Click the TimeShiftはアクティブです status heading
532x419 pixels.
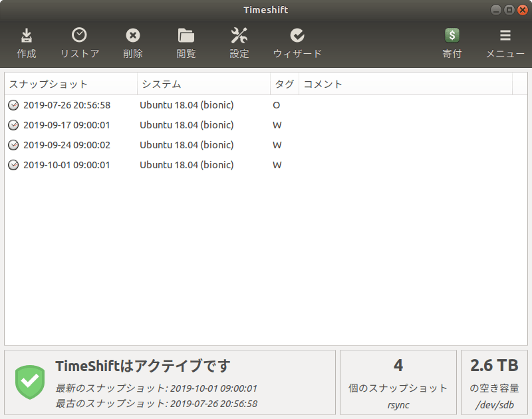(143, 366)
